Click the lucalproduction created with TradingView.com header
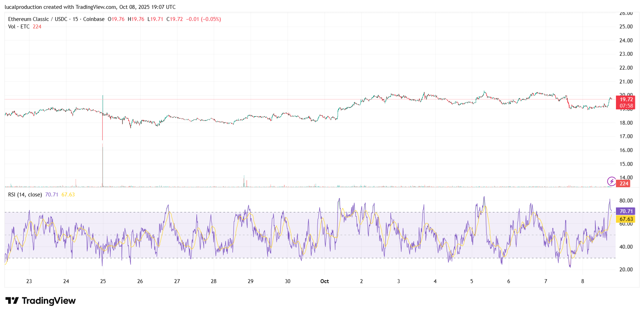This screenshot has height=314, width=644. pyautogui.click(x=90, y=7)
